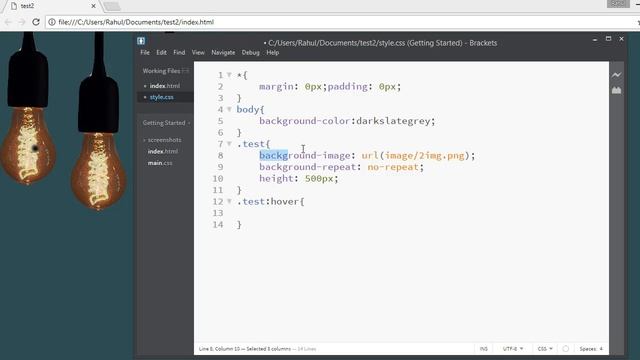Click 'background-repeat' property on line 9
The height and width of the screenshot is (360, 640).
[x=307, y=167]
